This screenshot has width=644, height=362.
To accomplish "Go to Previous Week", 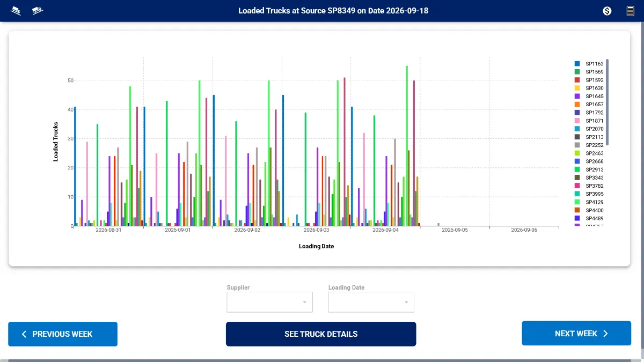I will tap(63, 334).
